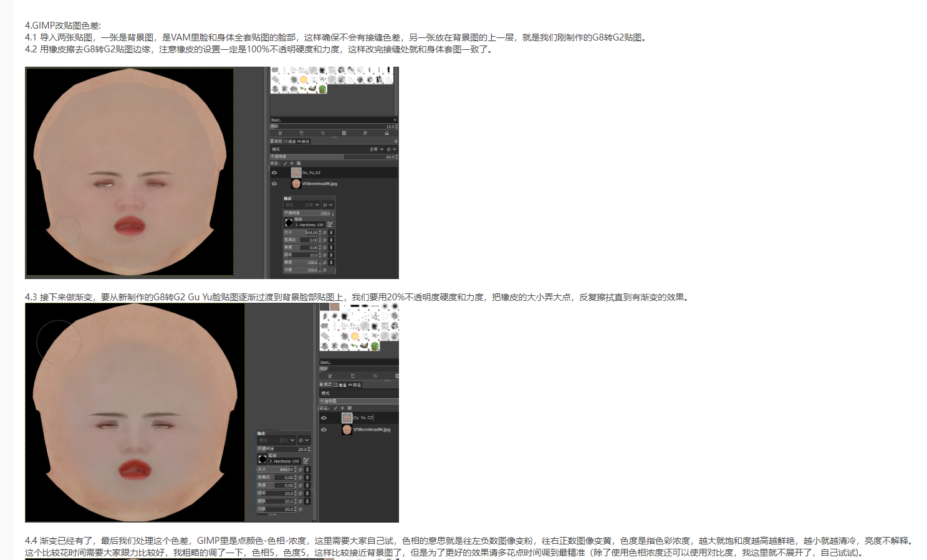Hide V5BreeHeadM.jpg layer in 4.2 screenshot
This screenshot has height=560, width=927.
click(x=274, y=184)
